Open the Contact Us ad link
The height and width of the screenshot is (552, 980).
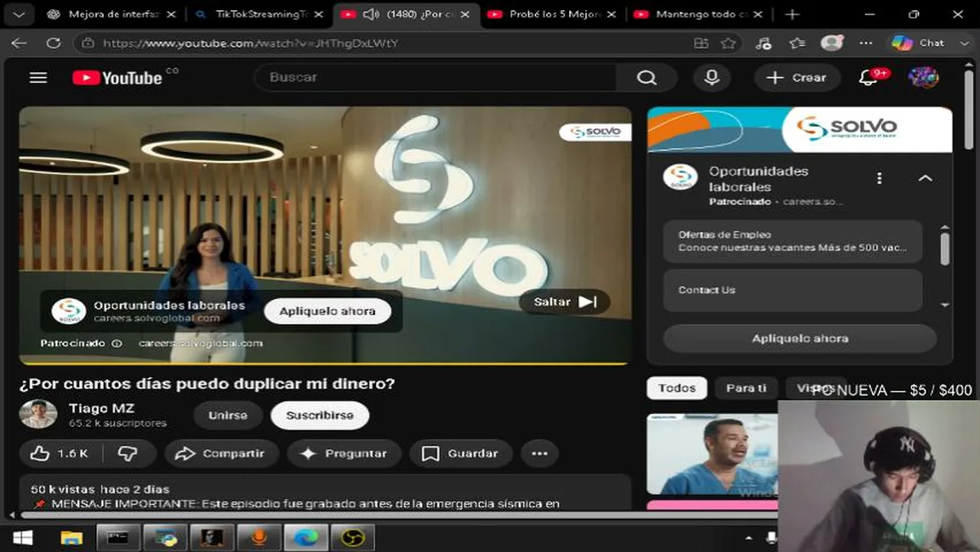point(793,291)
